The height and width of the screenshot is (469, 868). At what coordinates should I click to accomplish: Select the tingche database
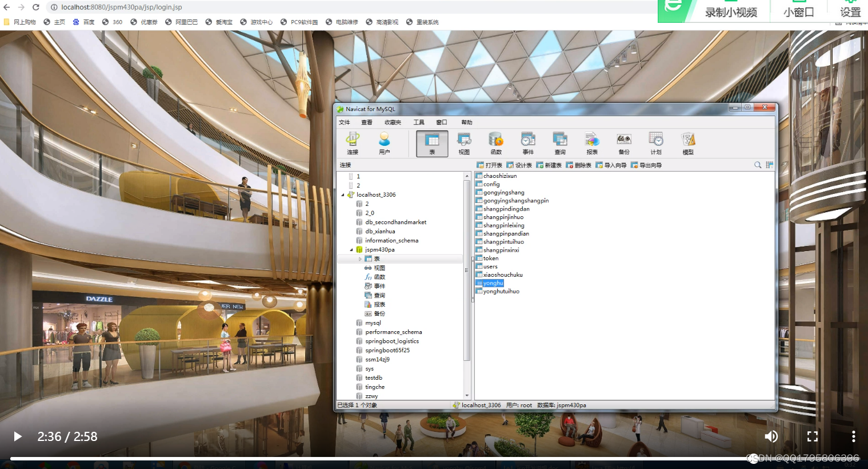point(375,387)
